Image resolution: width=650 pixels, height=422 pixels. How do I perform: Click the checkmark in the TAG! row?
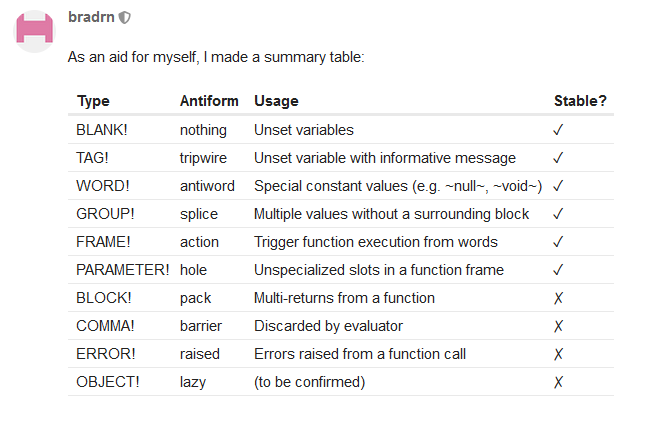pyautogui.click(x=558, y=158)
